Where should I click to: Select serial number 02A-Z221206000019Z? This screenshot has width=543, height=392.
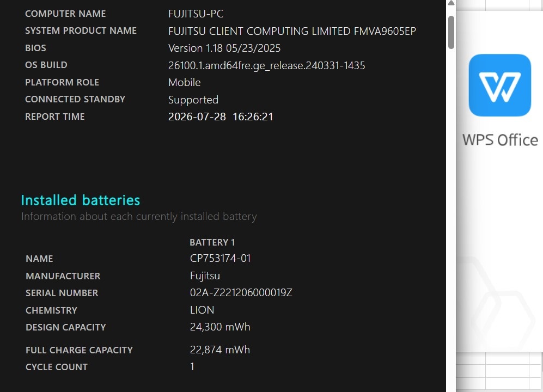click(241, 292)
